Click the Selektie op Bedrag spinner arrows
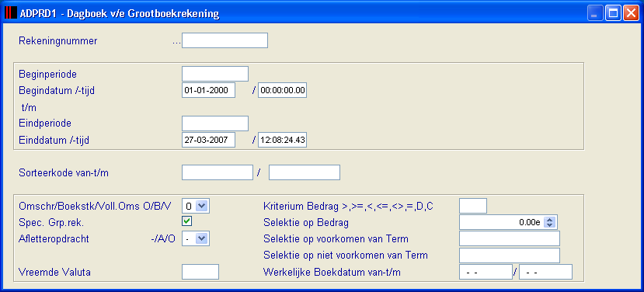 (x=549, y=222)
